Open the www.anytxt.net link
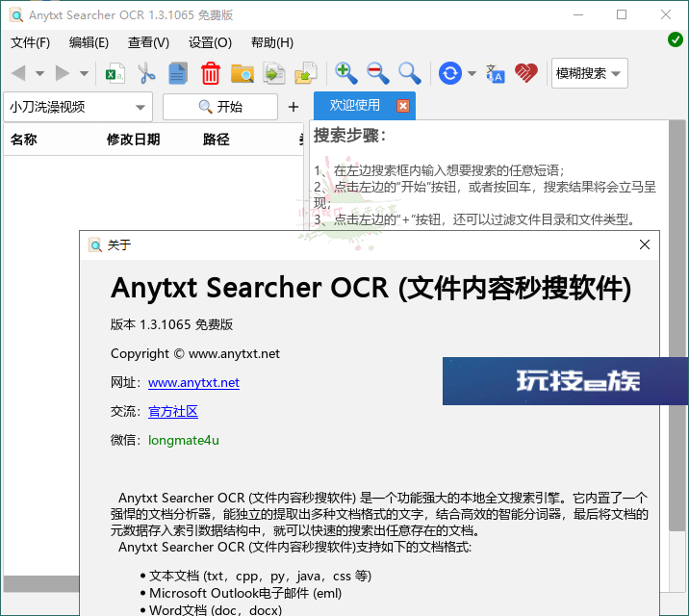The height and width of the screenshot is (616, 689). click(x=193, y=383)
